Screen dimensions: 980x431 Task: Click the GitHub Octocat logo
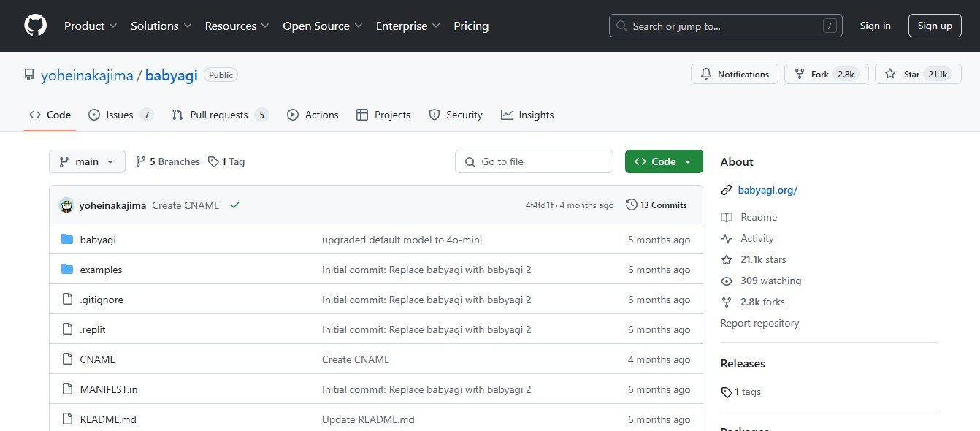[35, 26]
